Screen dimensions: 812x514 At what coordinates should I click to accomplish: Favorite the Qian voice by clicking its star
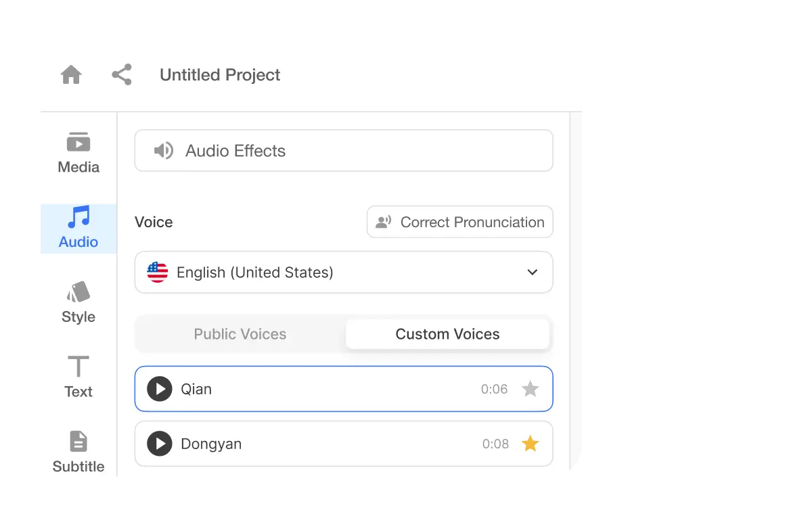(x=531, y=388)
